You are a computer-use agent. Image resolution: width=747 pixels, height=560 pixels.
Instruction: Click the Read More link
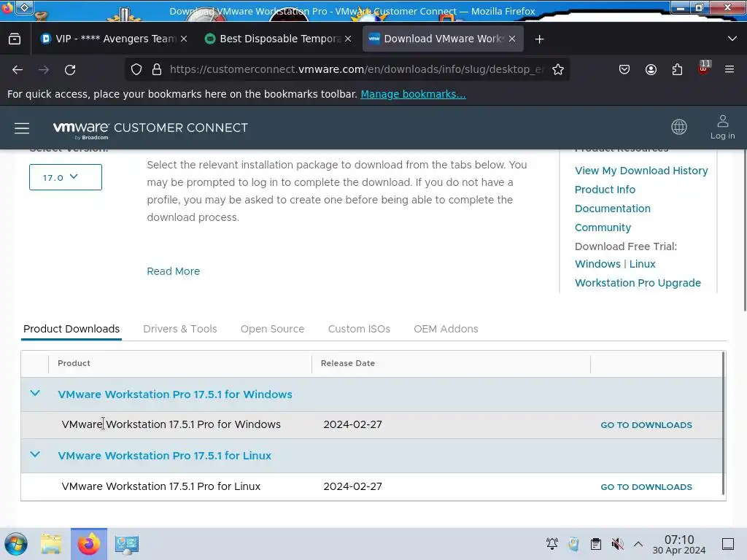click(174, 271)
